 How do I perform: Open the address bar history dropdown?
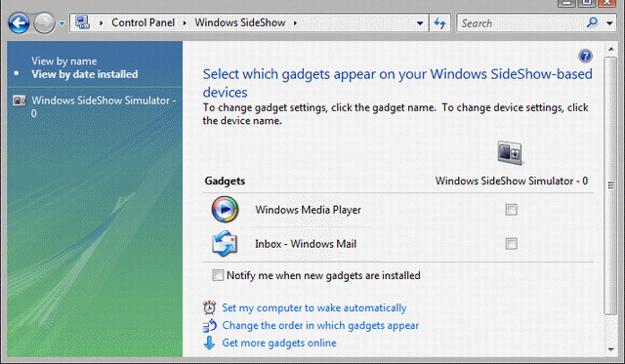point(420,23)
